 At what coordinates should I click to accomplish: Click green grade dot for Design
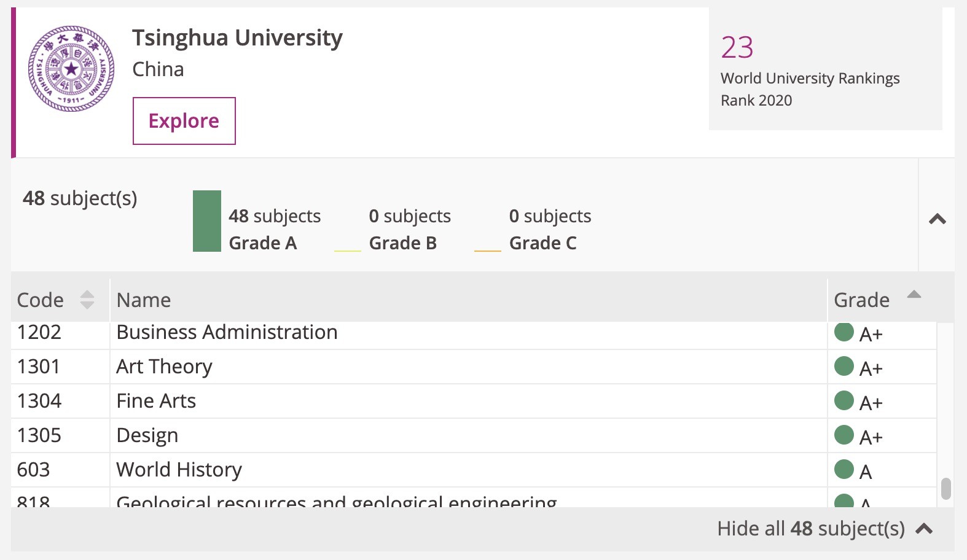(x=844, y=435)
